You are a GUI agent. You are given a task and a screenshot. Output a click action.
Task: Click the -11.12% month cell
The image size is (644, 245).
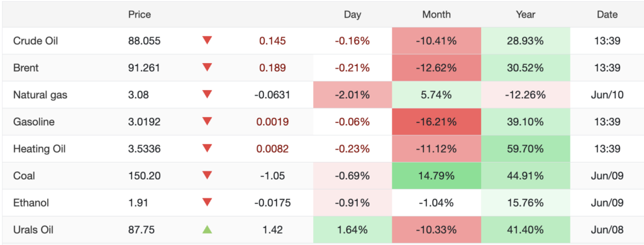click(x=436, y=149)
